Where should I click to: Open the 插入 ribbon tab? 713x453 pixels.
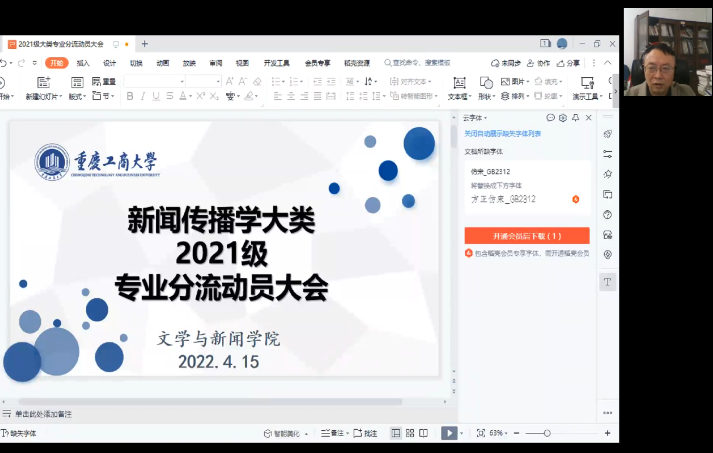[83, 62]
